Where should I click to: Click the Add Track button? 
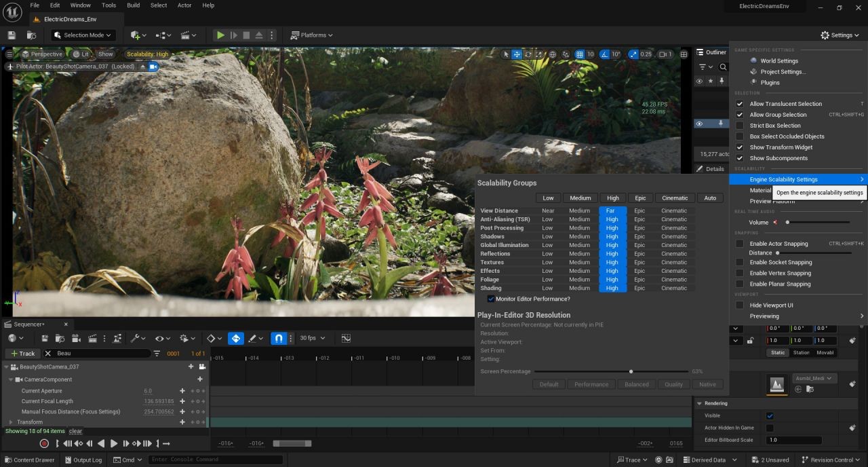22,354
